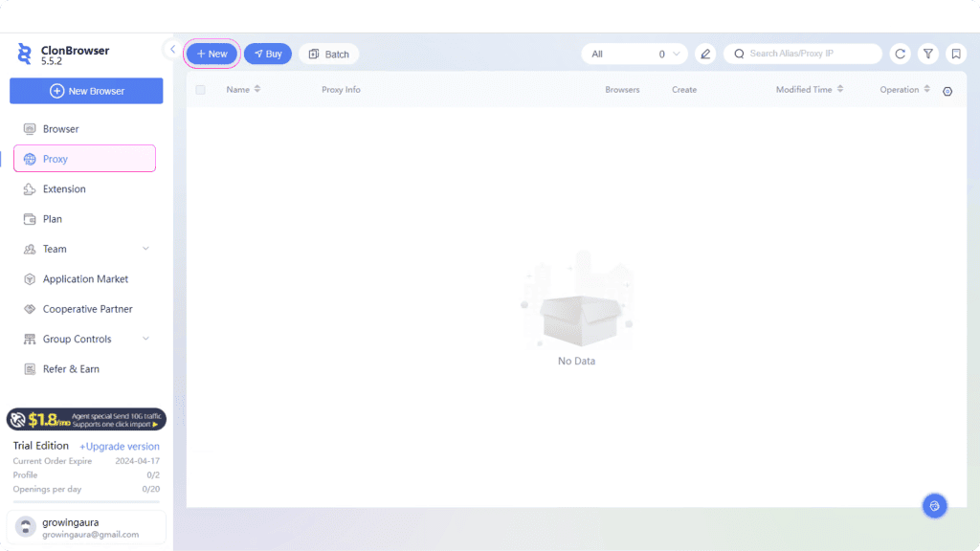Collapse the sidebar with the chevron button
The image size is (980, 551).
[x=172, y=49]
